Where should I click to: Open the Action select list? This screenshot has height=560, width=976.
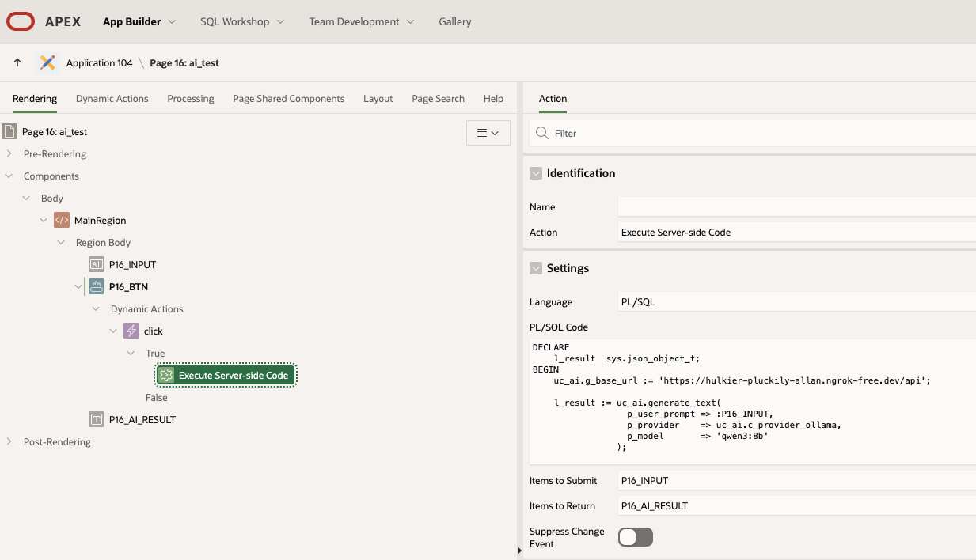pos(796,233)
